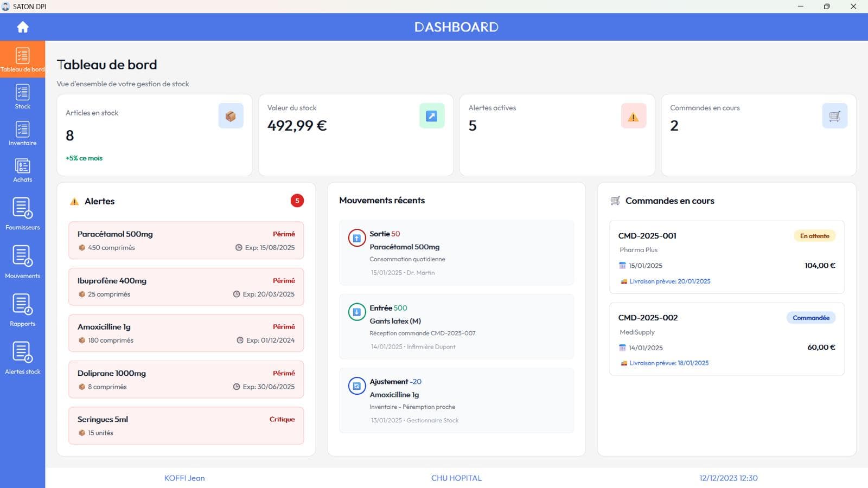Viewport: 868px width, 488px height.
Task: Open the Fournisseurs sidebar section
Action: pos(22,214)
